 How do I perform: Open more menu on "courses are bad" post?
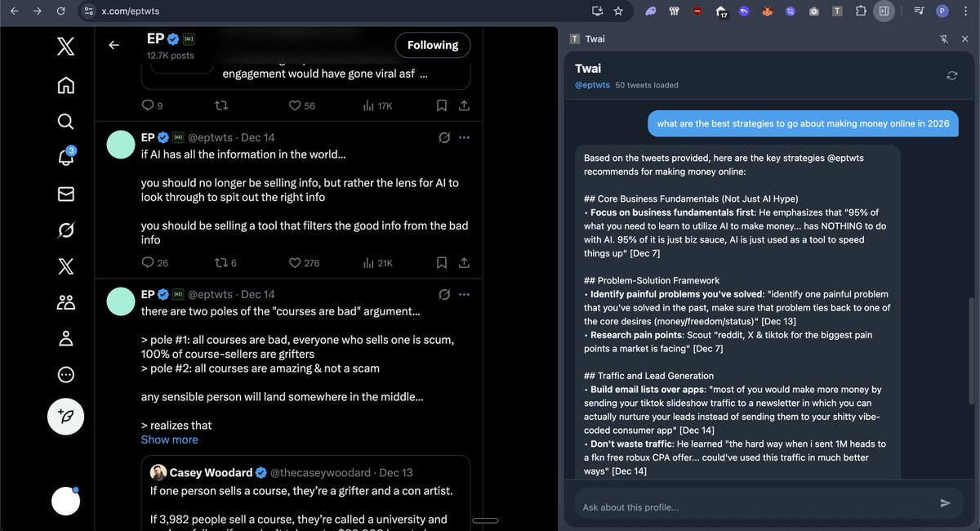(x=464, y=294)
